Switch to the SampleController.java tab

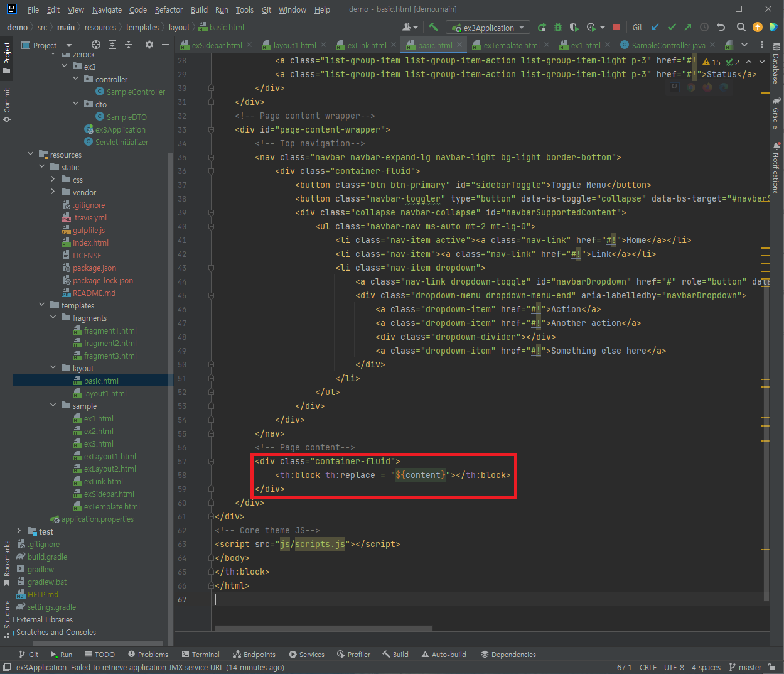pyautogui.click(x=669, y=45)
